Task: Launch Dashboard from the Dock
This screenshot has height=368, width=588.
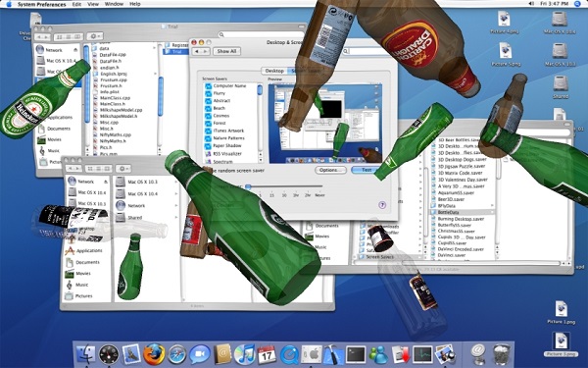Action: click(109, 354)
